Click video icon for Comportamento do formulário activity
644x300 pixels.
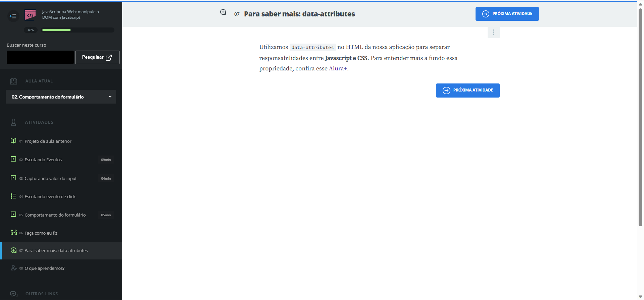[13, 214]
